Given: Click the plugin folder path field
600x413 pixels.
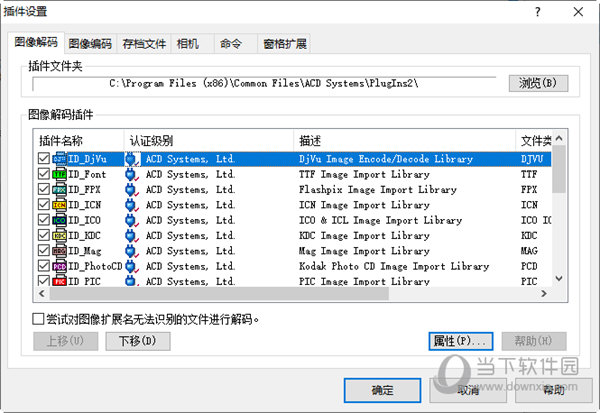Looking at the screenshot, I should coord(264,83).
